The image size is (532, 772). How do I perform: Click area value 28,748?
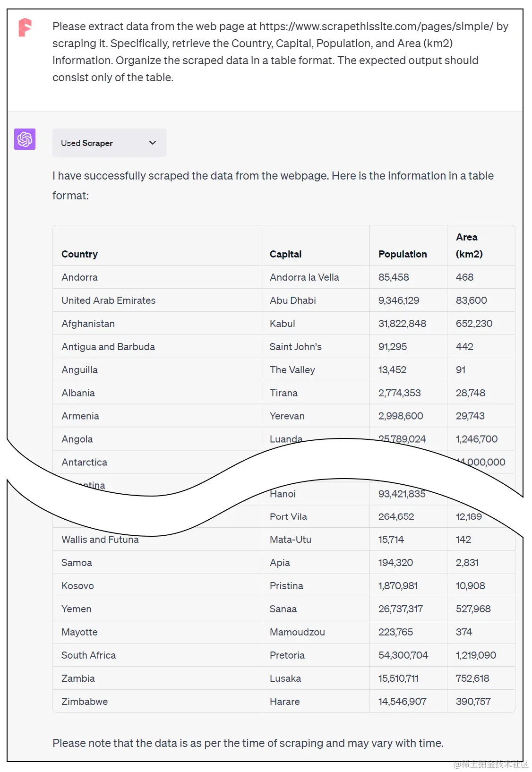[471, 393]
